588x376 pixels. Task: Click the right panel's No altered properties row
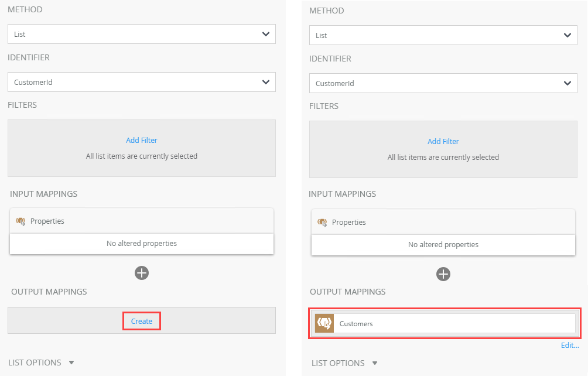[443, 244]
